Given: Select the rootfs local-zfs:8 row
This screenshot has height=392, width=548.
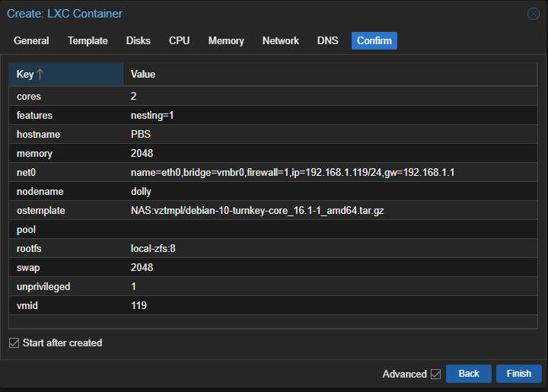Looking at the screenshot, I should 273,248.
